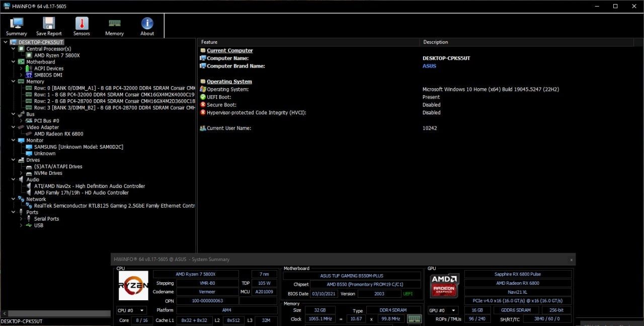Open the GPU #0 dropdown
The image size is (644, 326).
click(443, 310)
